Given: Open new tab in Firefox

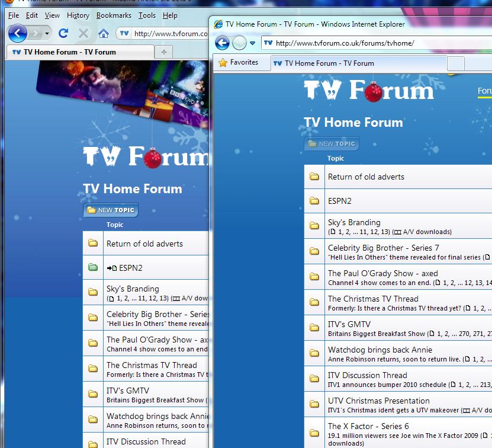Looking at the screenshot, I should click(x=164, y=52).
